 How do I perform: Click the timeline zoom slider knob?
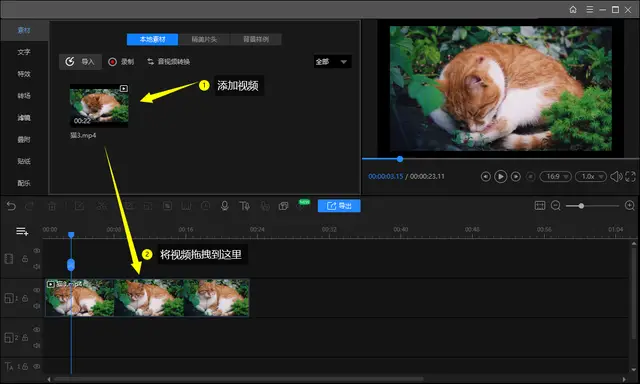(581, 206)
